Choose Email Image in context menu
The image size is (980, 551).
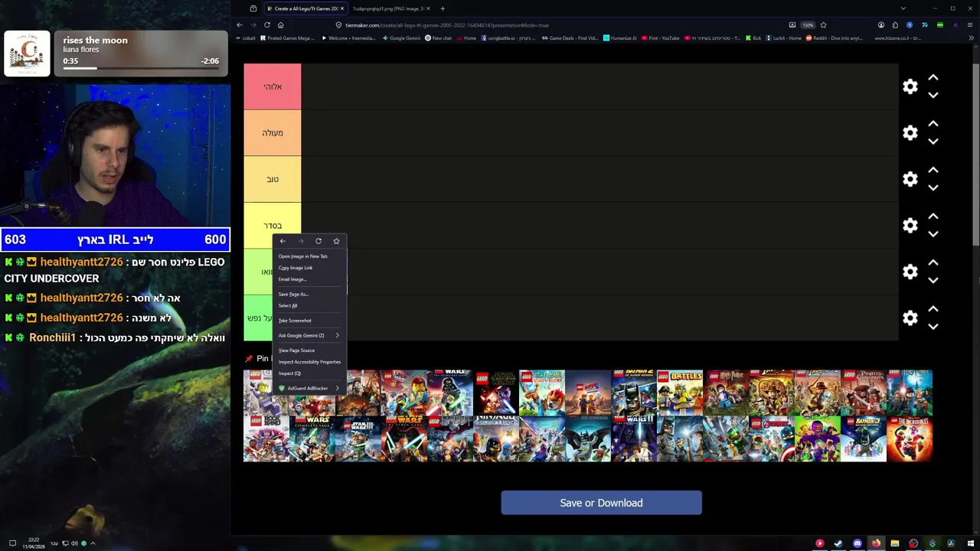pyautogui.click(x=309, y=279)
